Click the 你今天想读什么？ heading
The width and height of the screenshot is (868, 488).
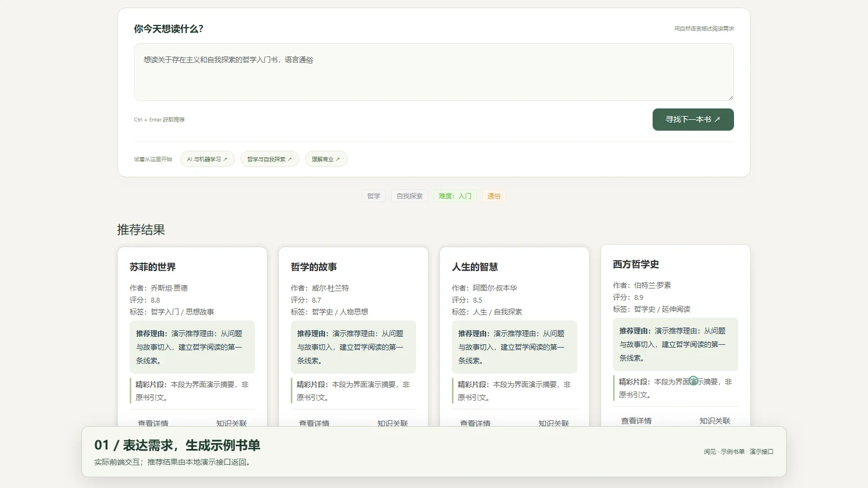169,29
